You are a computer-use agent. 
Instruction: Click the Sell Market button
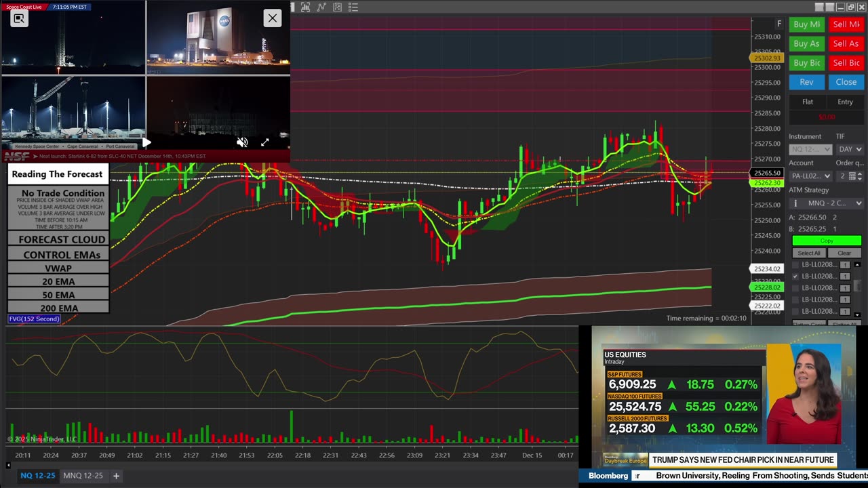846,24
